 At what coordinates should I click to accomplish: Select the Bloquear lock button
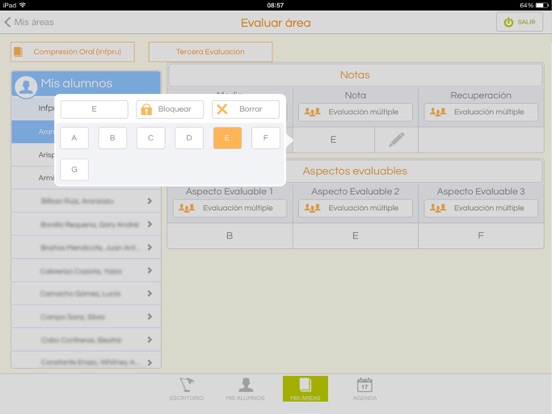170,109
